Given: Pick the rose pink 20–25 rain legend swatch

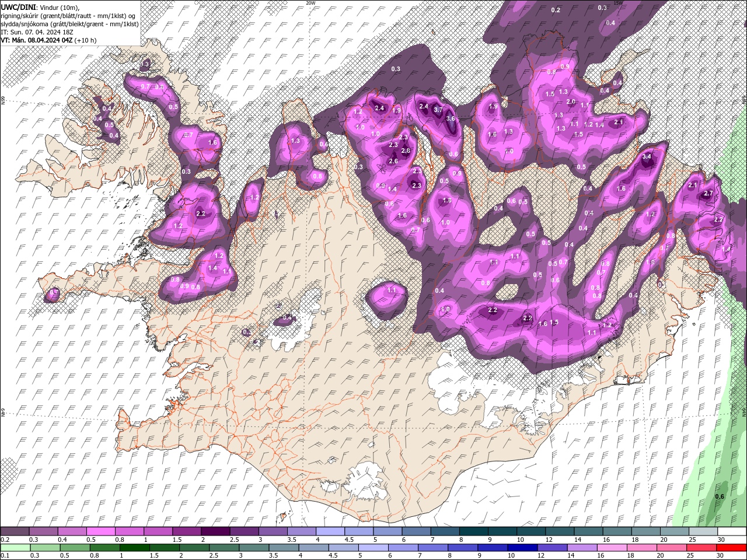Looking at the screenshot, I should 672,548.
